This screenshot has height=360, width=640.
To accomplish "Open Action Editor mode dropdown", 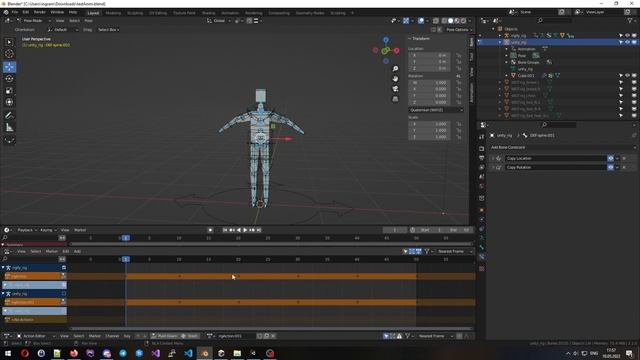I will tap(36, 336).
